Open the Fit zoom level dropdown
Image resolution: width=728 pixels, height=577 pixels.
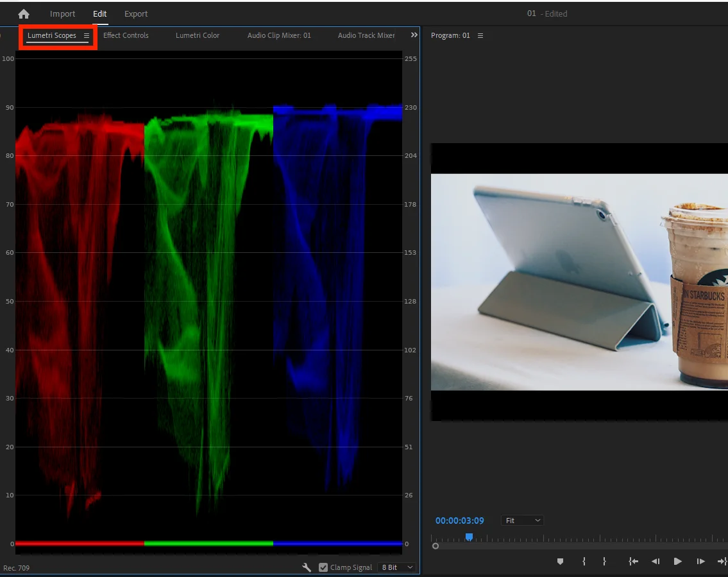pos(522,521)
